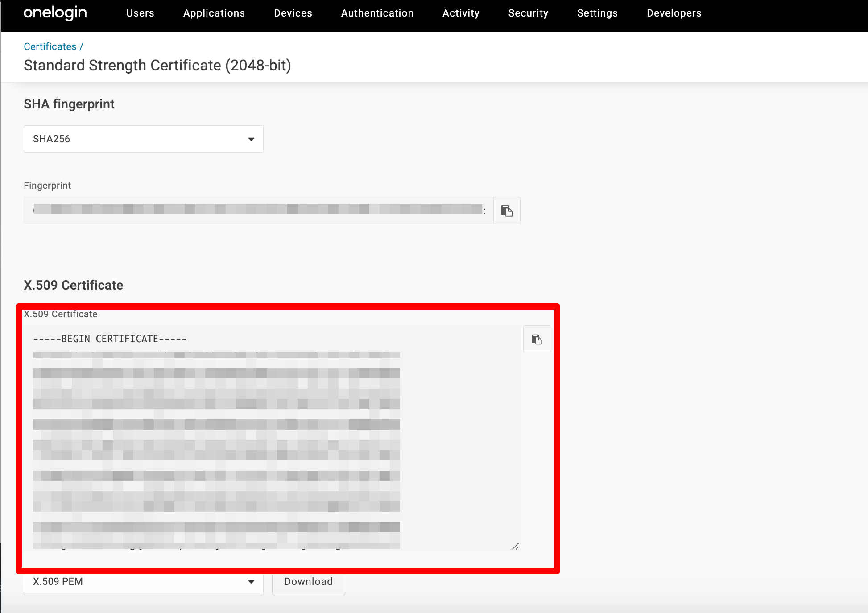Open the Applications menu
The image size is (868, 613).
pos(214,13)
